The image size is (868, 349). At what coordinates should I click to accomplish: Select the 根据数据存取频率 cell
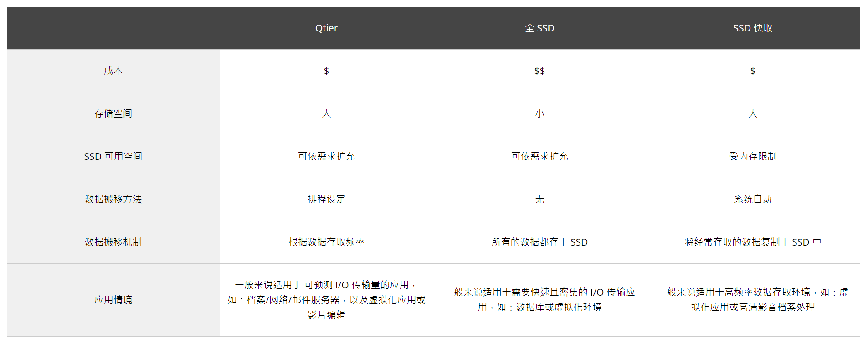click(326, 242)
